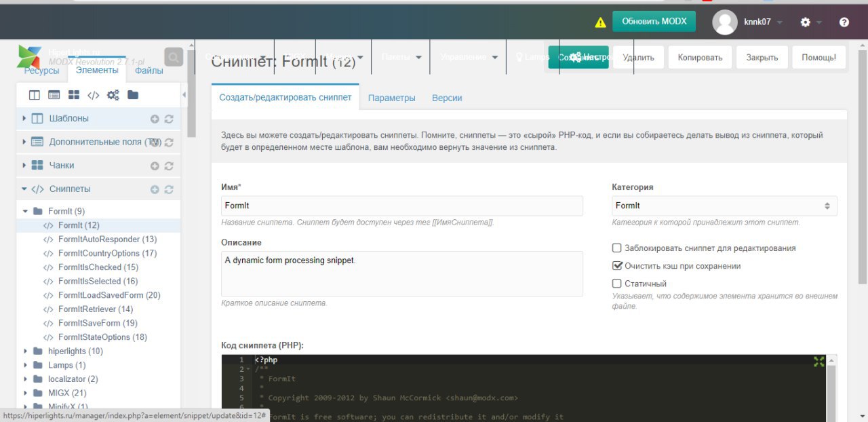
Task: Uncheck Очистить кэш при сохранении
Action: [616, 266]
